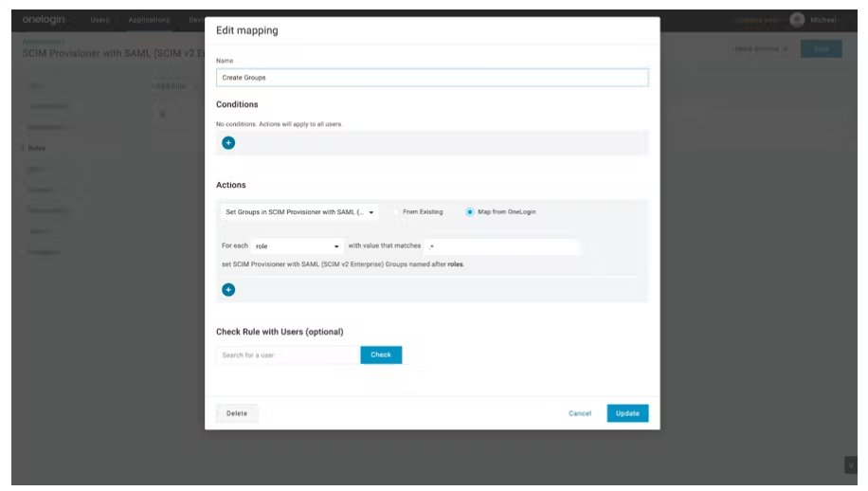
Task: Select the From Existing radio option
Action: coord(396,212)
